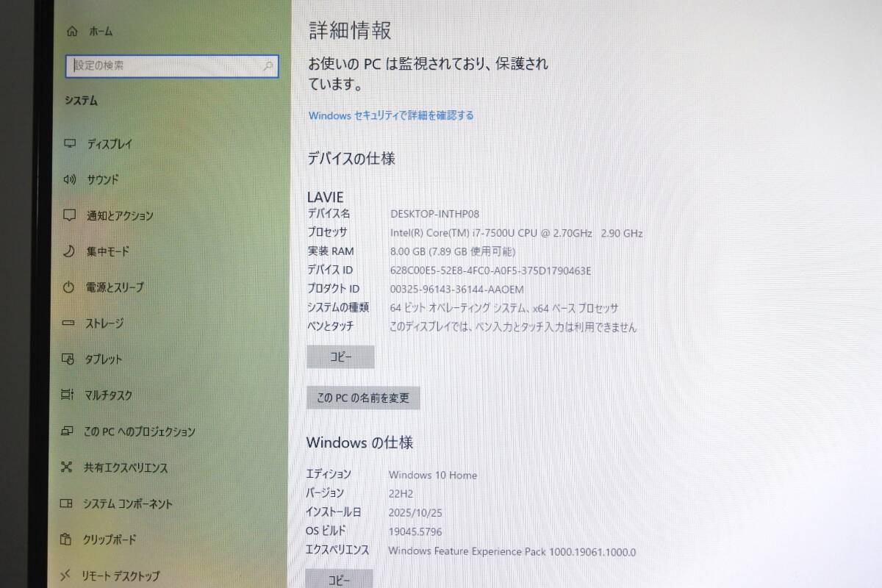Go to 通知とアクション settings
The width and height of the screenshot is (882, 588).
click(120, 215)
